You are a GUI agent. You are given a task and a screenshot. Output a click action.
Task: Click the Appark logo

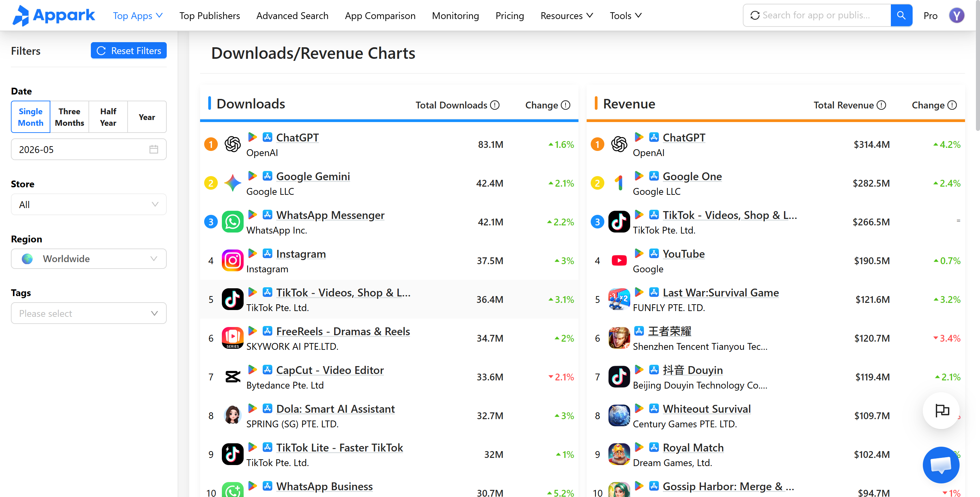tap(54, 15)
